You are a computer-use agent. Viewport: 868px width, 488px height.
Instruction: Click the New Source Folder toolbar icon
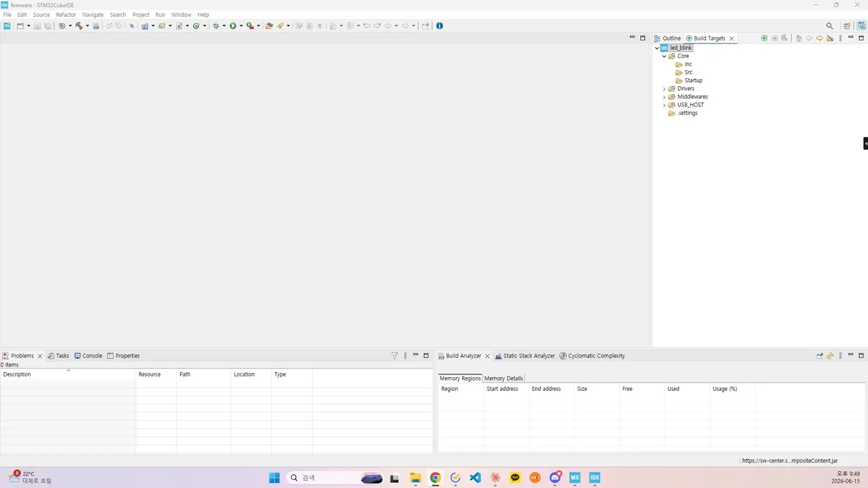click(x=162, y=26)
